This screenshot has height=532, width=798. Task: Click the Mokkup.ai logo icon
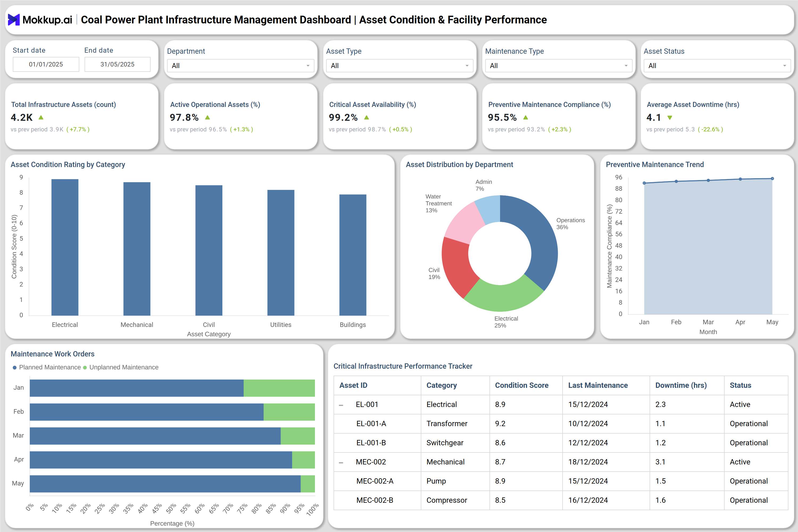click(14, 20)
